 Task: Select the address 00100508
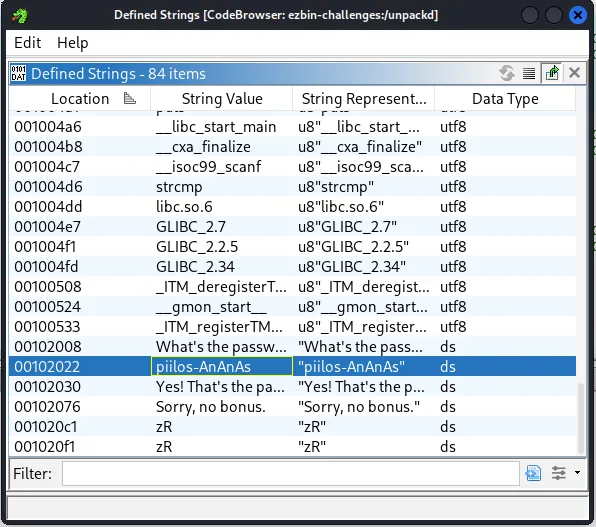pyautogui.click(x=48, y=287)
